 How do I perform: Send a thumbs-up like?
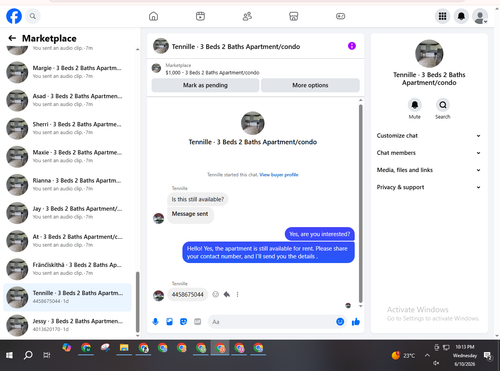click(x=356, y=322)
